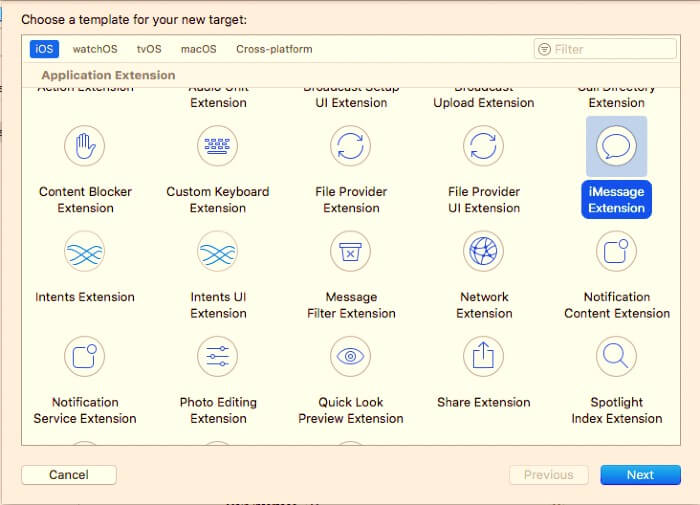Click the "Custom Keyboard Extension" label

click(218, 200)
